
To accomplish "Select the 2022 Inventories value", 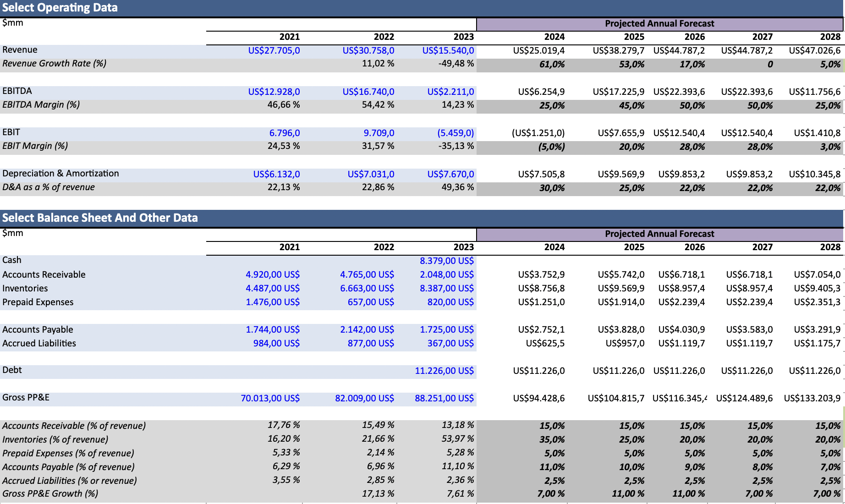I will pos(367,288).
